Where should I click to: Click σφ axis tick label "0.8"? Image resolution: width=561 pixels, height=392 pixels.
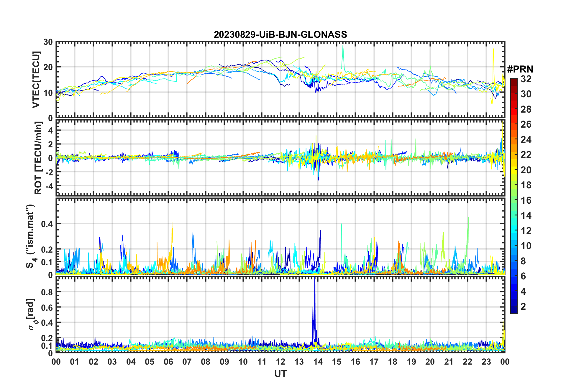47,292
